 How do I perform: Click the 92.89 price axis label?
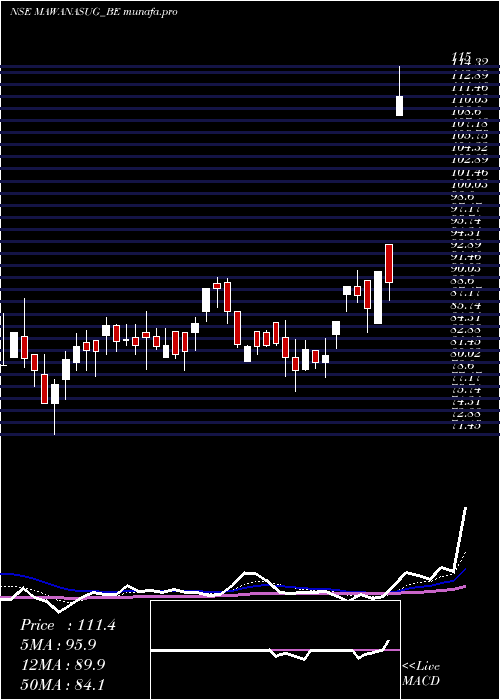coord(466,245)
